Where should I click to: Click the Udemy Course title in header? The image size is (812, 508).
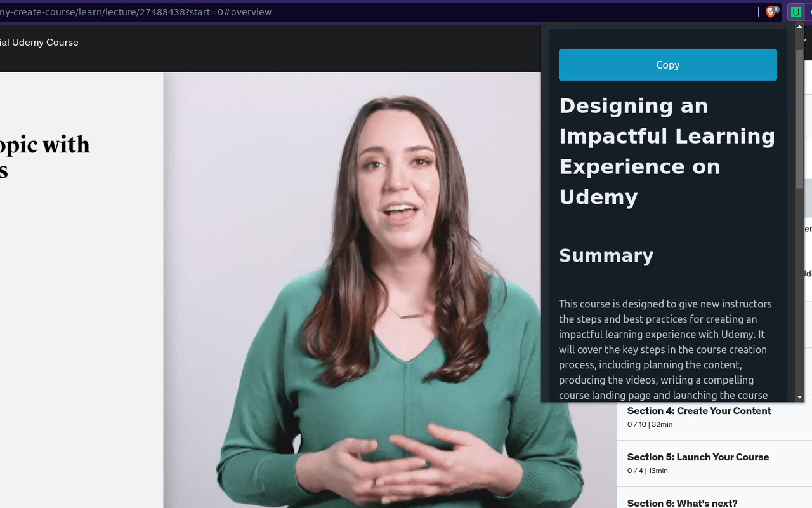pyautogui.click(x=39, y=43)
